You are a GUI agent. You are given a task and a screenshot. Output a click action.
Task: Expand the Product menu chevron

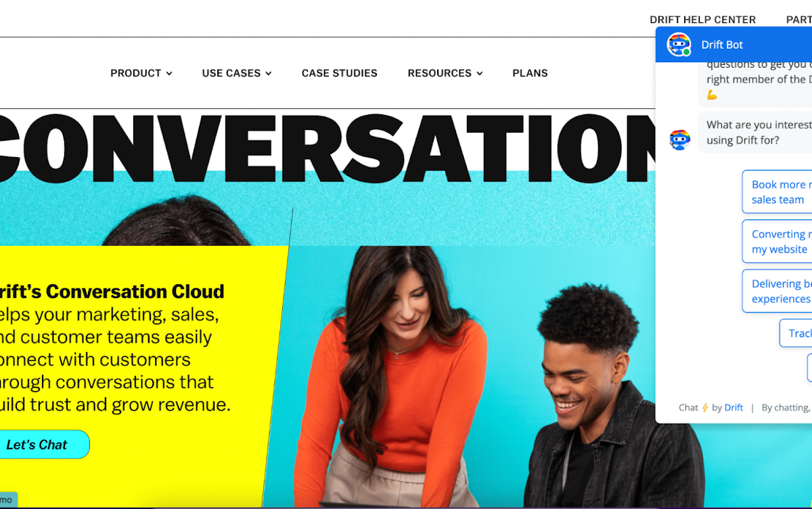tap(169, 74)
